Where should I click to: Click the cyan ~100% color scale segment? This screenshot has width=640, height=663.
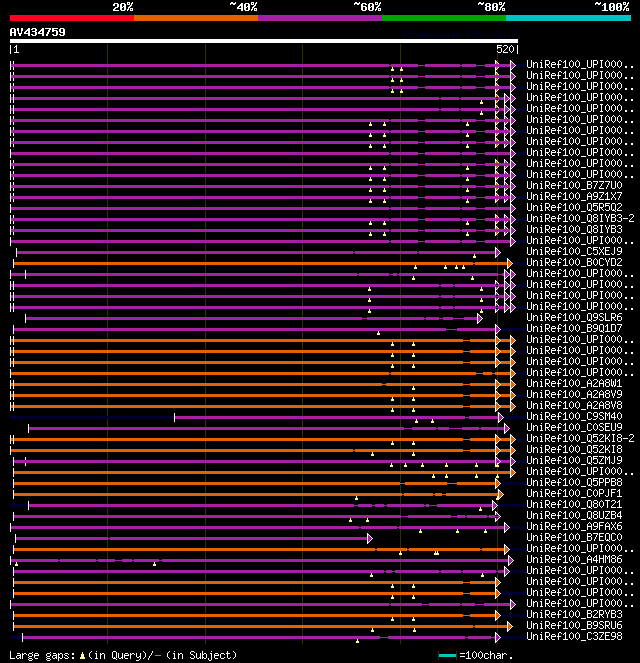click(x=568, y=18)
